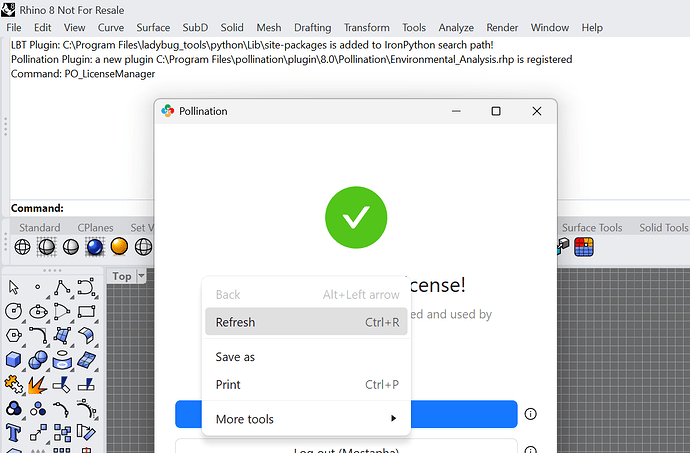Select the Polygon tool
Viewport: 690px width, 453px height.
click(14, 335)
